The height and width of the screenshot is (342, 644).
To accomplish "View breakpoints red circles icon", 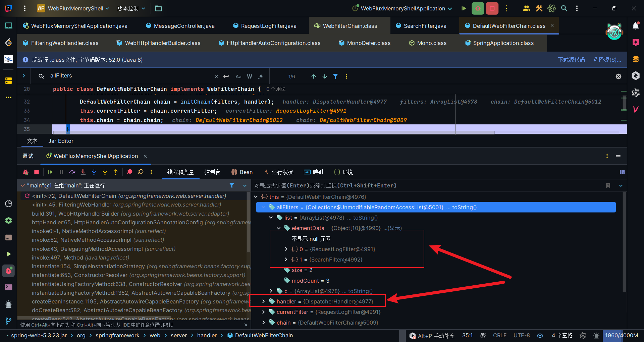I will 129,172.
